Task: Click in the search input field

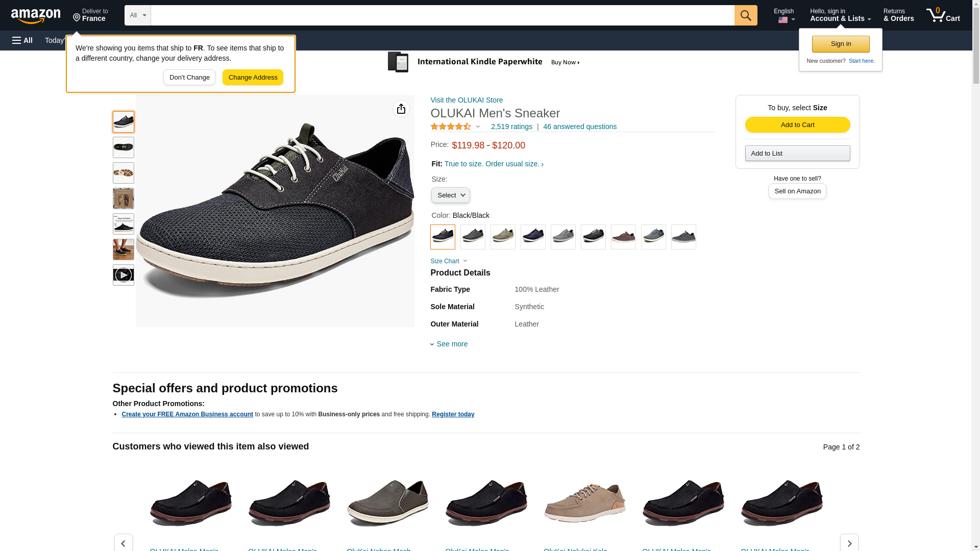Action: click(442, 15)
